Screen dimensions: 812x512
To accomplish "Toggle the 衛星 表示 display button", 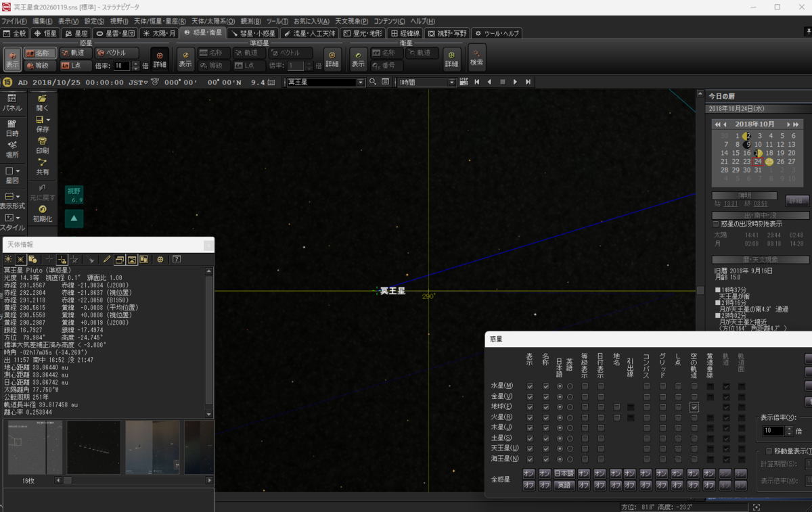I will tap(359, 59).
